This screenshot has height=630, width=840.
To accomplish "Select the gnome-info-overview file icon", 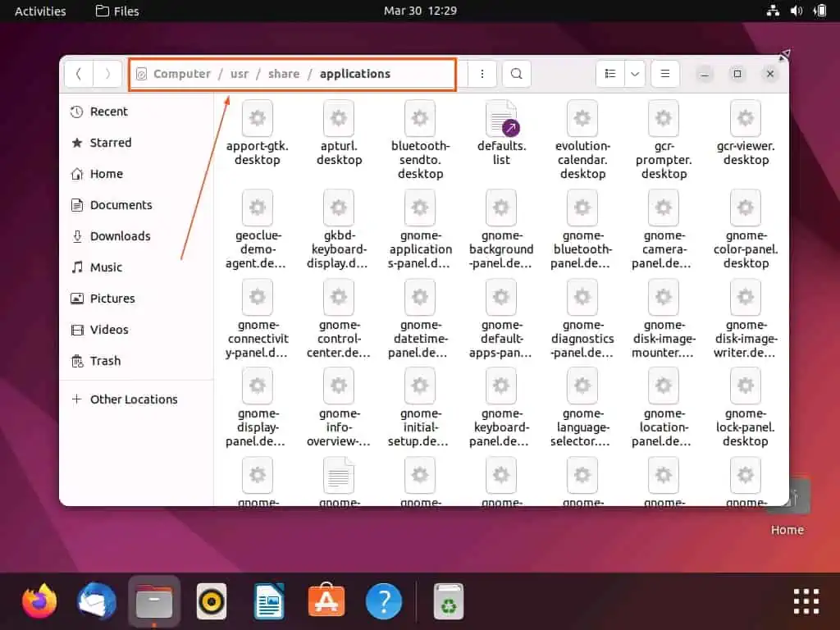I will (x=339, y=386).
